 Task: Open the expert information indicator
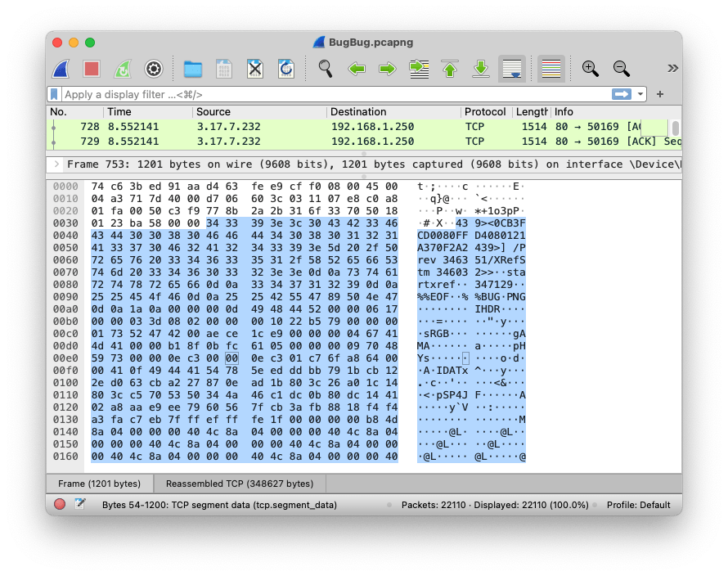pos(60,505)
